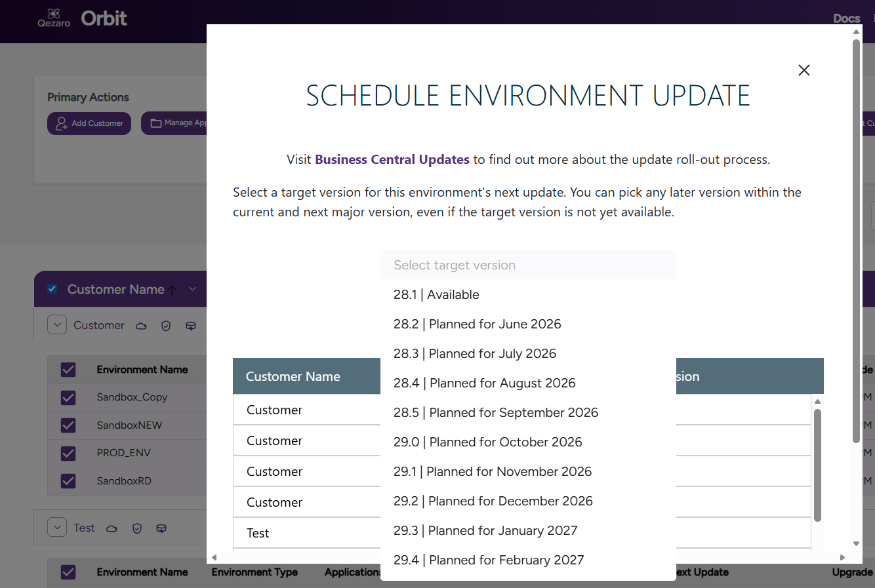Choose 28.5 Planned for September 2026
875x588 pixels.
pyautogui.click(x=528, y=412)
